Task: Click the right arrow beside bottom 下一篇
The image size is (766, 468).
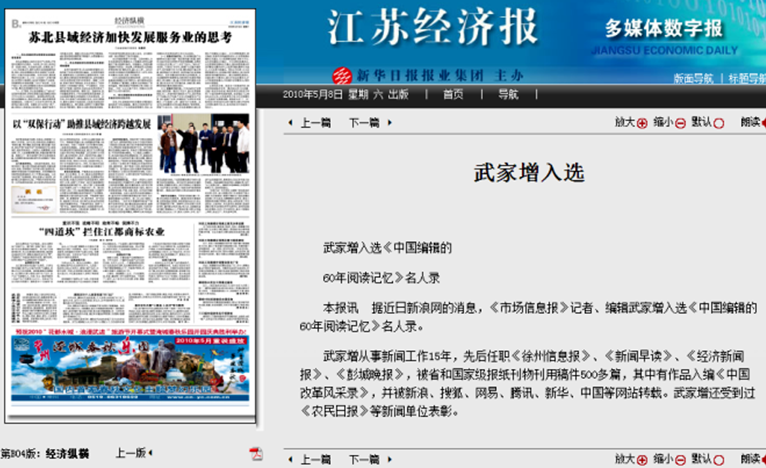Action: pyautogui.click(x=389, y=459)
